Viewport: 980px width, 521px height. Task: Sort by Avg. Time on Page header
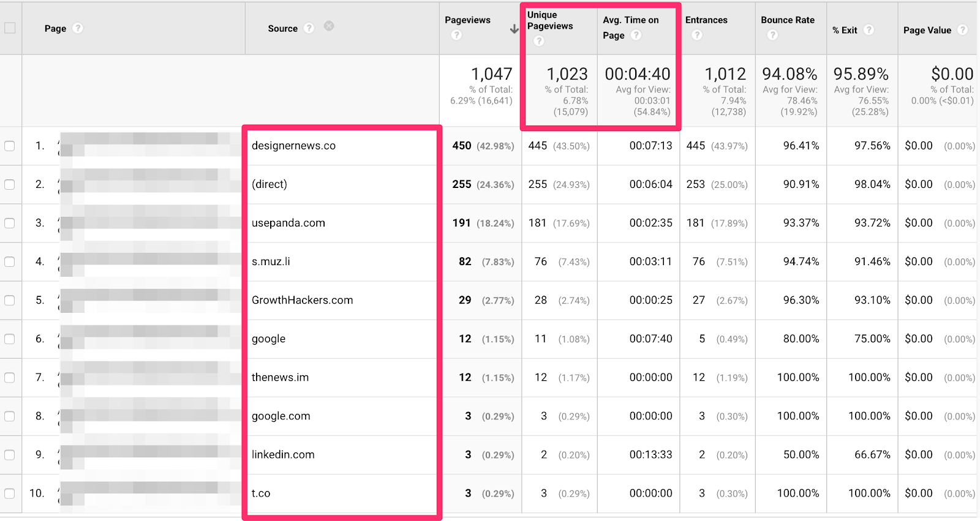tap(630, 28)
